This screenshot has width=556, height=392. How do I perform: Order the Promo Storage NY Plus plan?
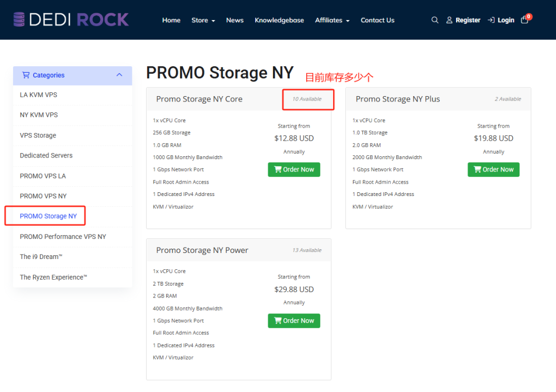click(x=493, y=169)
